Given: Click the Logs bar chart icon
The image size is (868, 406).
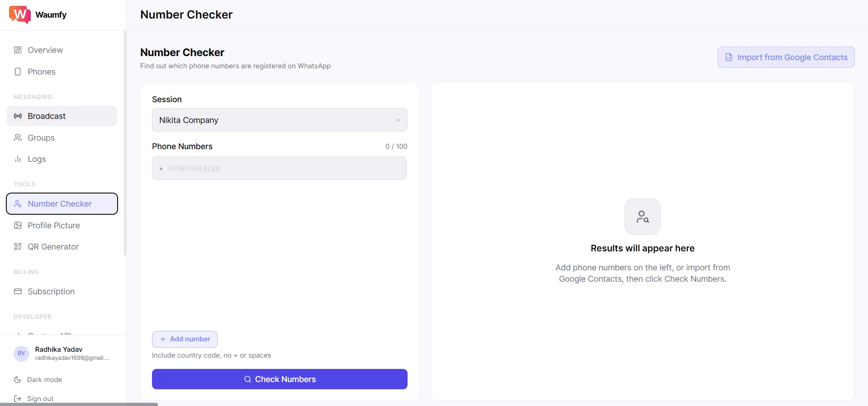Looking at the screenshot, I should (18, 159).
